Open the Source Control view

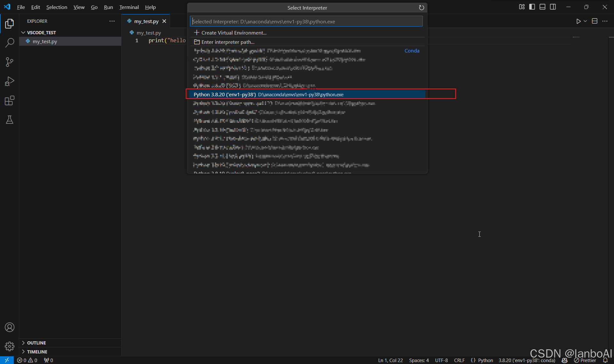10,62
